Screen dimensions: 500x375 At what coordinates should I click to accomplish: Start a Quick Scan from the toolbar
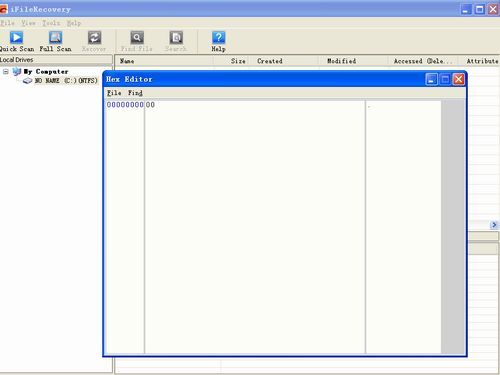16,41
